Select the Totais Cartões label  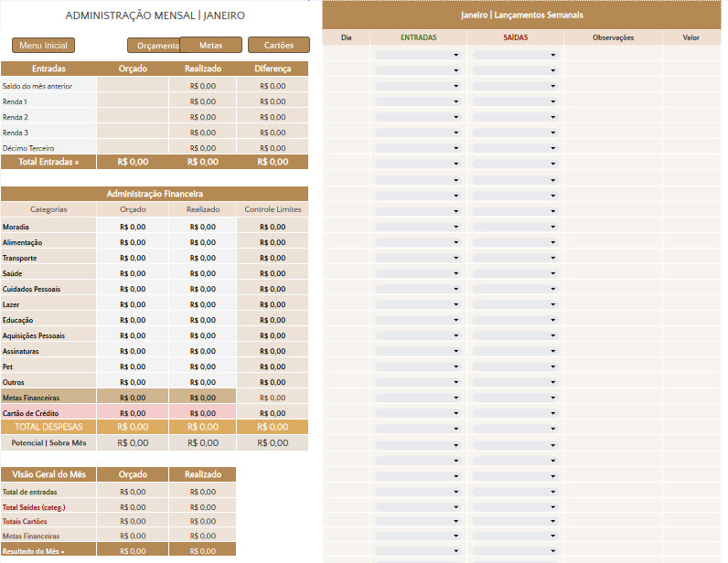pyautogui.click(x=25, y=521)
